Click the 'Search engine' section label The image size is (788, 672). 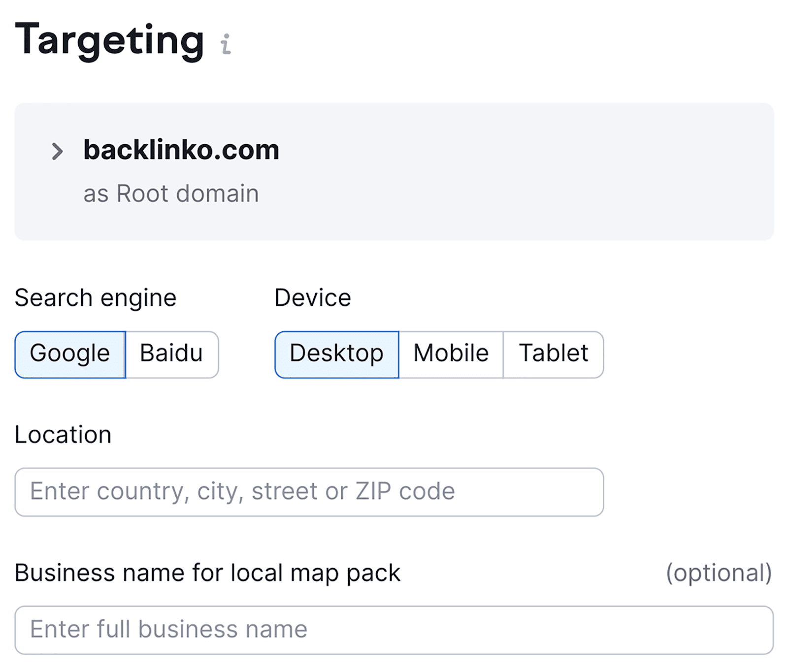coord(96,297)
